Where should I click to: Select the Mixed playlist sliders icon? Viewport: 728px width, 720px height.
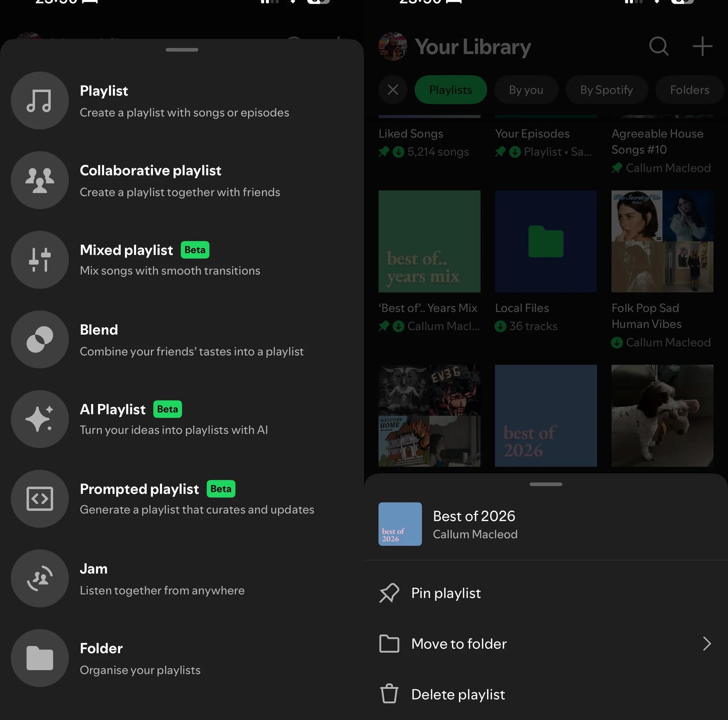tap(40, 259)
